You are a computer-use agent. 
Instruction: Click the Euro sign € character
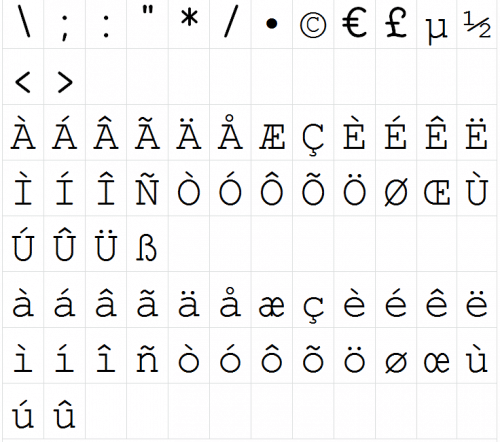[354, 24]
